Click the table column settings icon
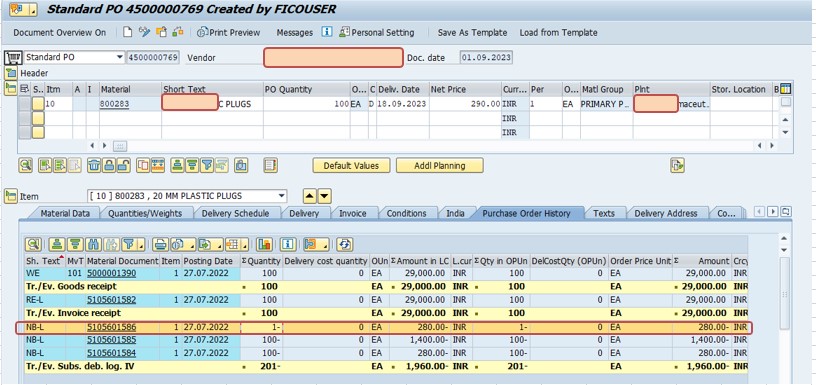The image size is (816, 385). (785, 89)
